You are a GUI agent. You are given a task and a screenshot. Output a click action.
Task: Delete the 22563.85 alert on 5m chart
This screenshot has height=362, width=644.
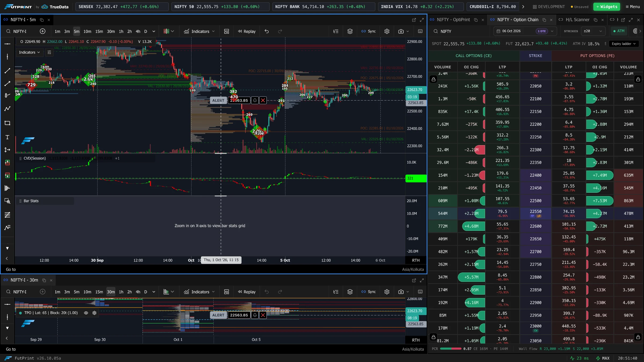pos(263,100)
